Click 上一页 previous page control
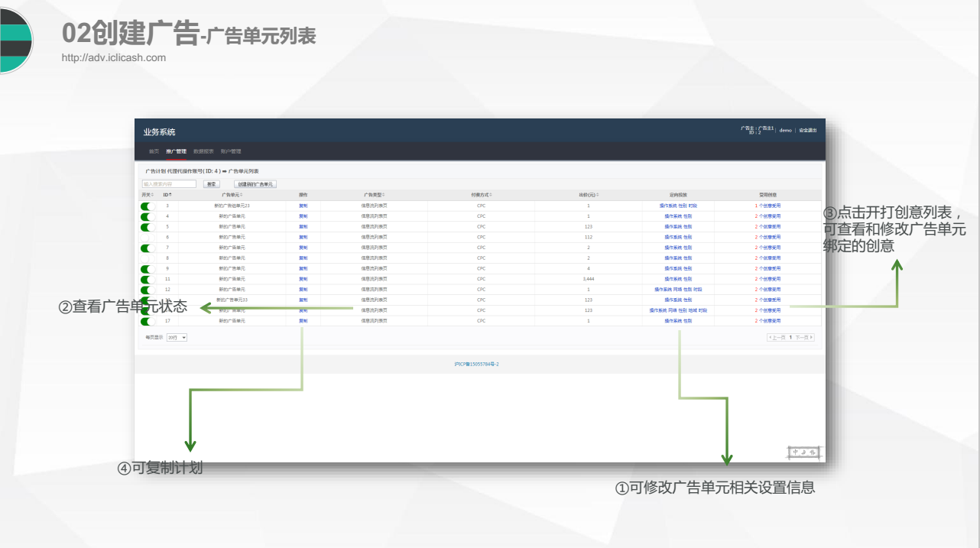The width and height of the screenshot is (980, 548). 777,337
